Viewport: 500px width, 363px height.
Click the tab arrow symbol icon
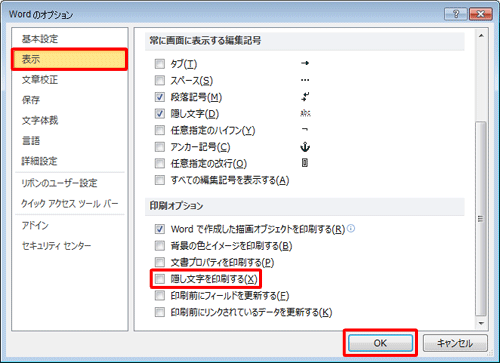coord(305,63)
